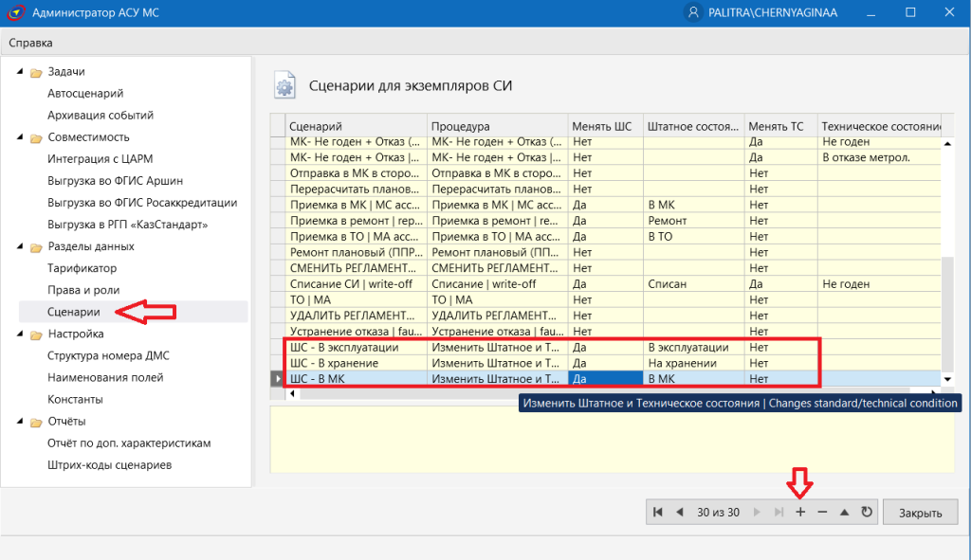
Task: Sort by the Техническое состояние column header
Action: (x=879, y=126)
